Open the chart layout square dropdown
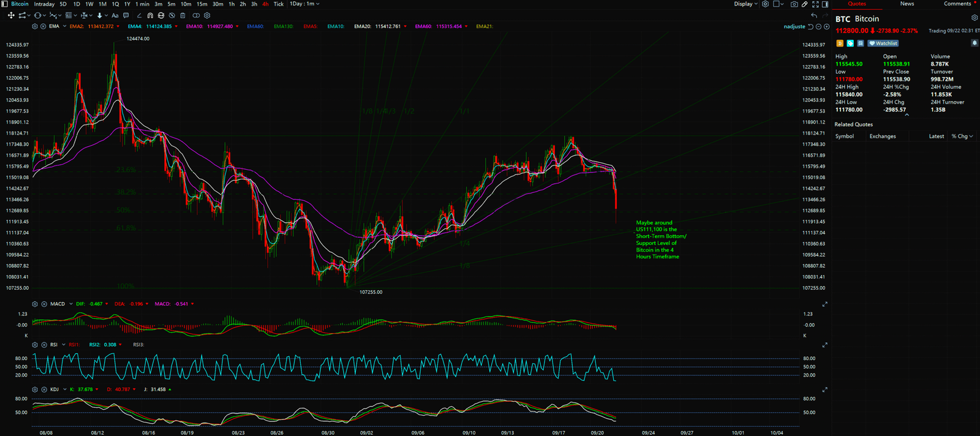This screenshot has height=436, width=980. coord(778,4)
